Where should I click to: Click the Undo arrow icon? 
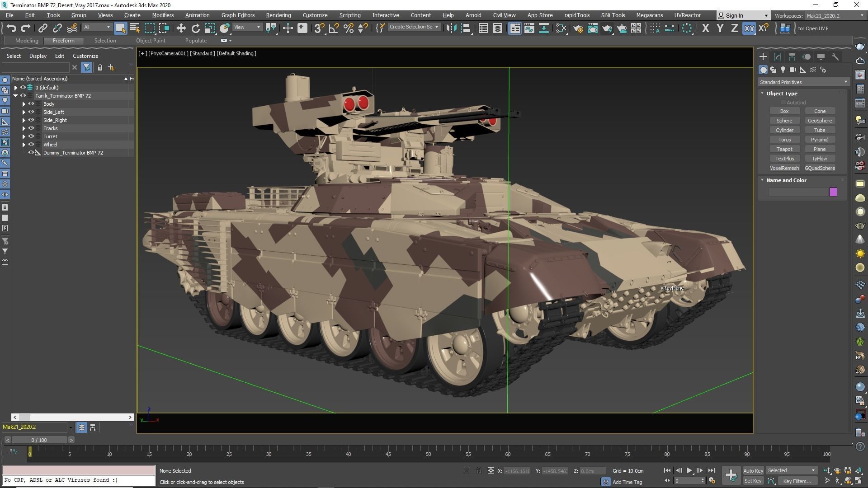pyautogui.click(x=11, y=28)
